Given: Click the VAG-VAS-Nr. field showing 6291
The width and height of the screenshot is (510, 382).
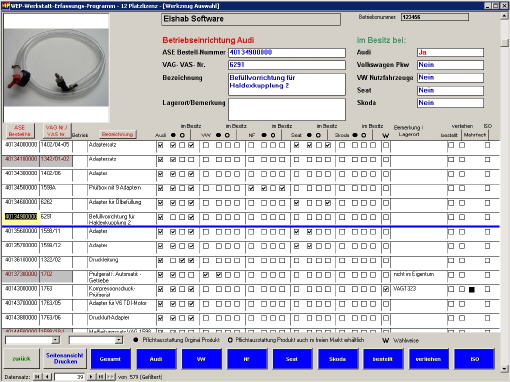Looking at the screenshot, I should click(287, 65).
